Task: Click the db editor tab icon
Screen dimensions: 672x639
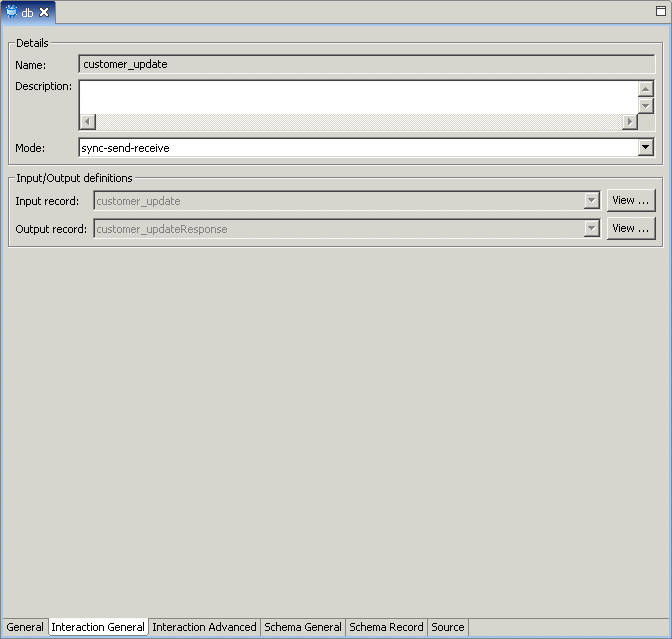Action: (12, 12)
